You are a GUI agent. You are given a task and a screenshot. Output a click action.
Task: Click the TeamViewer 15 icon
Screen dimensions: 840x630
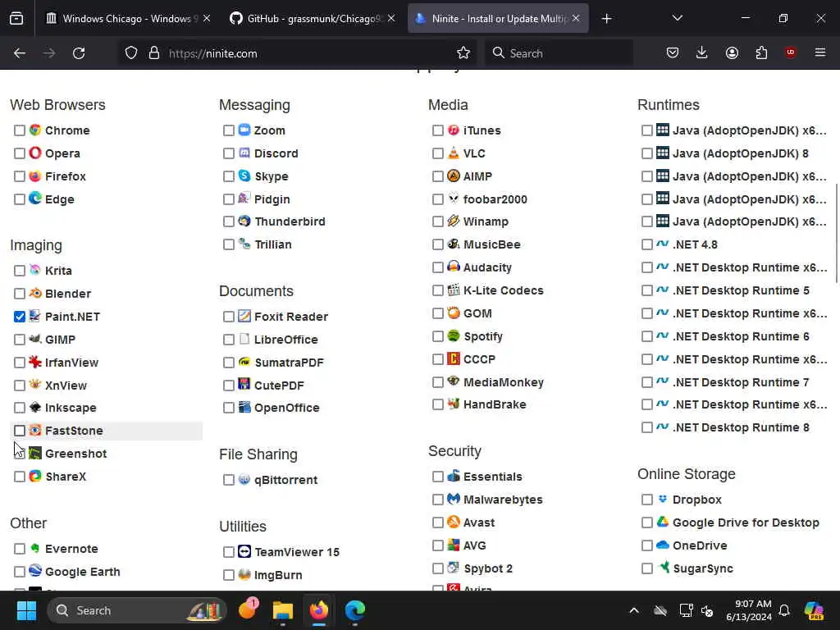244,552
